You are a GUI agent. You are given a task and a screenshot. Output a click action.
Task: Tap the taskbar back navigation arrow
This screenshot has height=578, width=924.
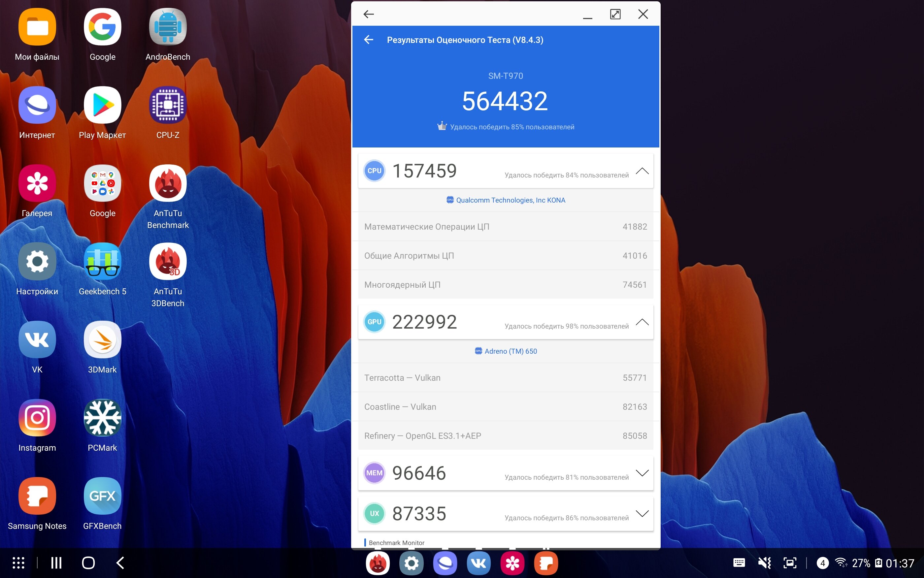pos(120,563)
